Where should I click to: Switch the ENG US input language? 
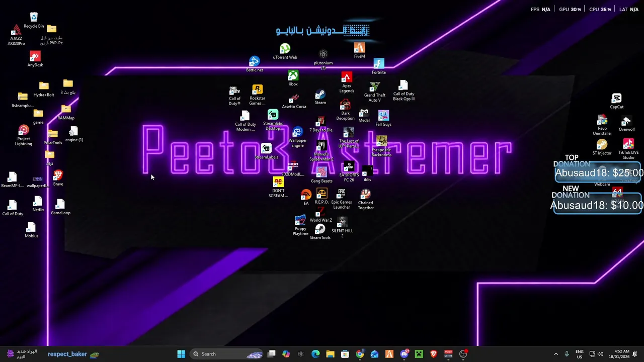pos(580,354)
